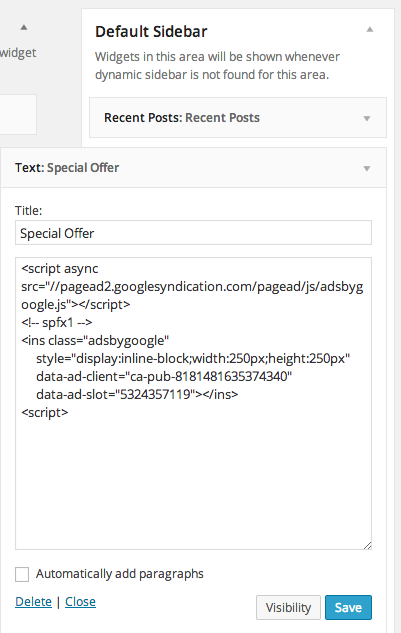Click the Title field containing Special Offer
Viewport: 401px width, 633px height.
point(193,233)
